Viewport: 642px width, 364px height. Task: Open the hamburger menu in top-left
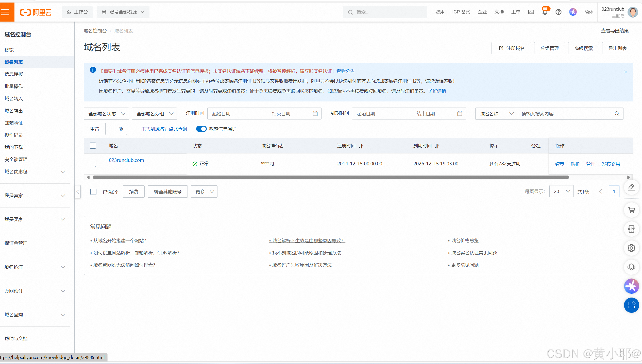click(x=6, y=12)
